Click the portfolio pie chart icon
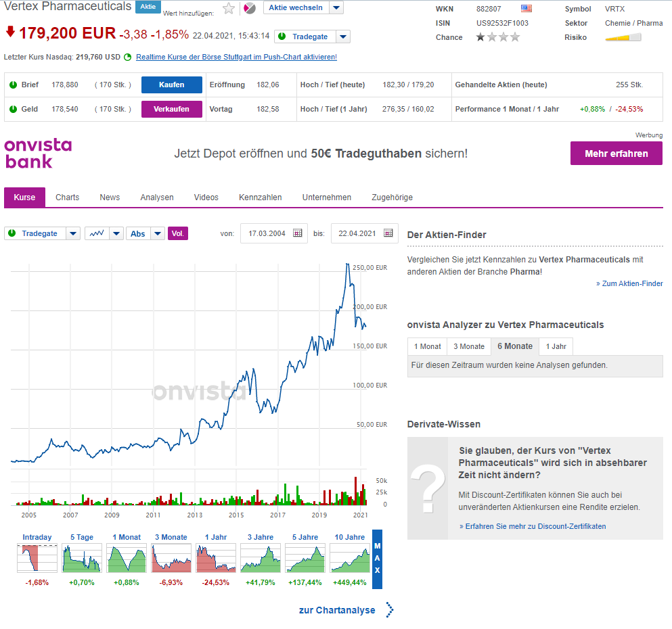The height and width of the screenshot is (629, 672). (250, 8)
